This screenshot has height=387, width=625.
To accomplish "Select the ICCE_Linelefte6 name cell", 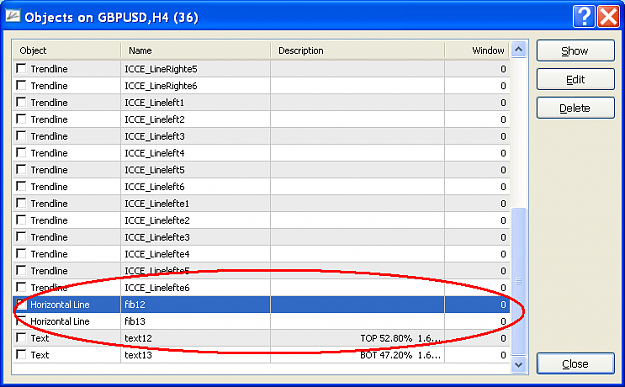I will tap(195, 287).
